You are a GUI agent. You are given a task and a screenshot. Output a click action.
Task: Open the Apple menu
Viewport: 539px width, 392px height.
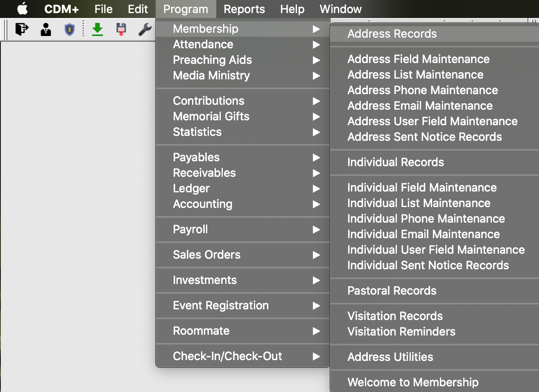(23, 9)
